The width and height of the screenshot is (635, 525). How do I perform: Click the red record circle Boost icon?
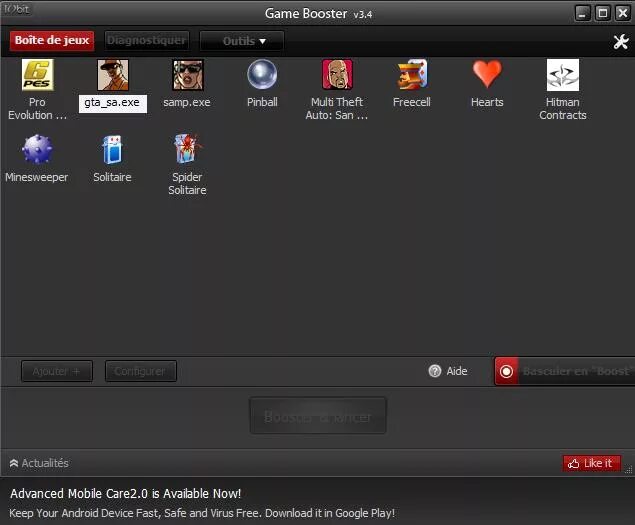click(x=506, y=371)
